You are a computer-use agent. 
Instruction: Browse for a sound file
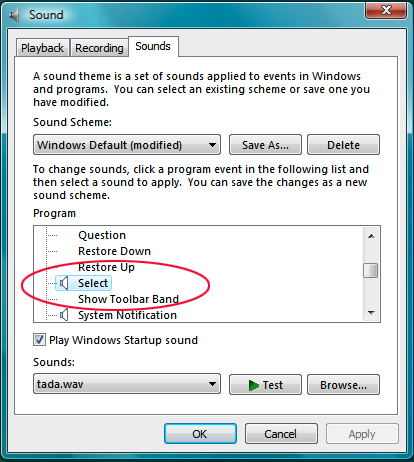click(x=343, y=385)
